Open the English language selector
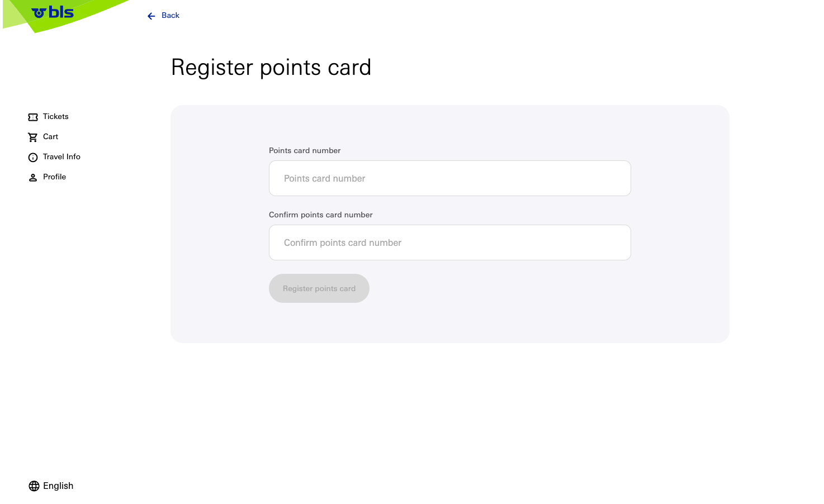Screen dimensions: 824x504 pos(58,486)
